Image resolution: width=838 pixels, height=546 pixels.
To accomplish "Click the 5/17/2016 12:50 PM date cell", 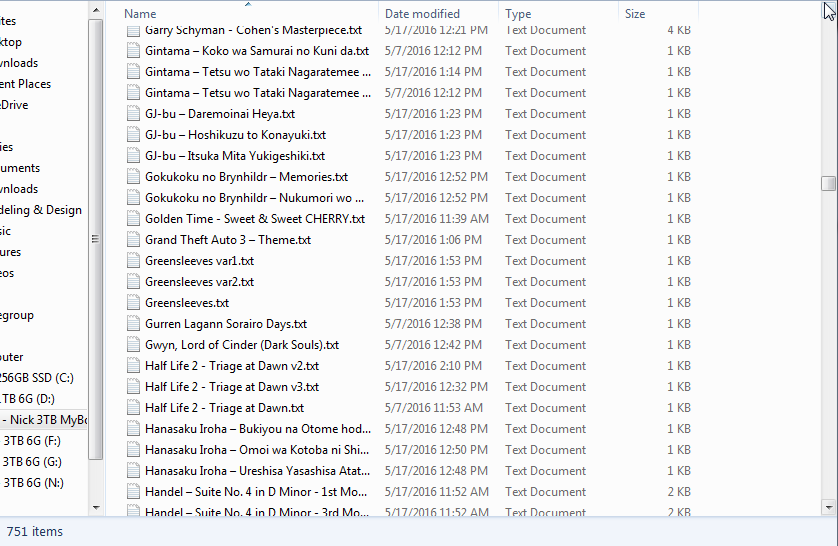I will tap(436, 450).
